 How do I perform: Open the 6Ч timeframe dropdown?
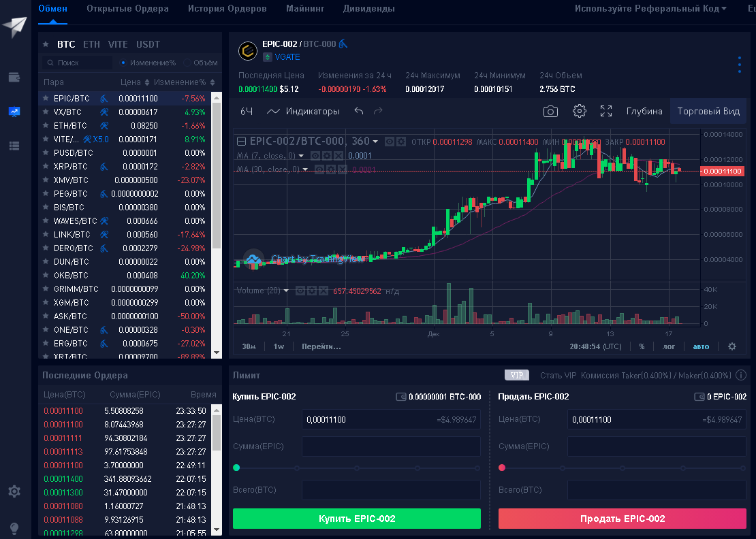coord(247,111)
